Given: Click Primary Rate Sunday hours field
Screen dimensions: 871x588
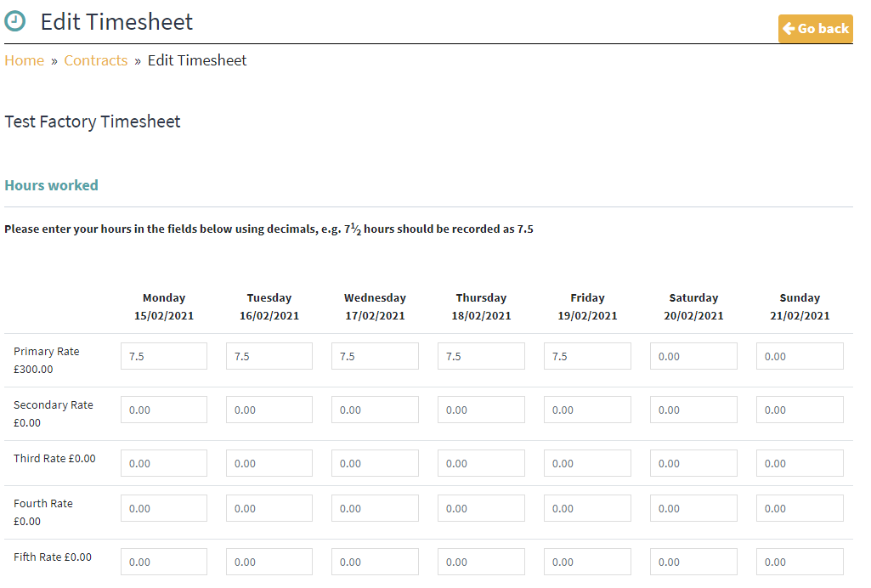Looking at the screenshot, I should pos(800,356).
